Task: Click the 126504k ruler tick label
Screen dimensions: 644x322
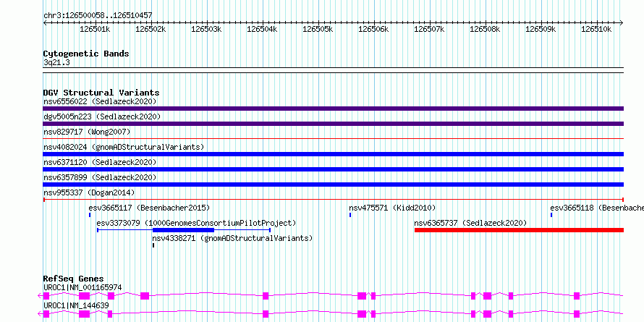Action: [x=262, y=29]
